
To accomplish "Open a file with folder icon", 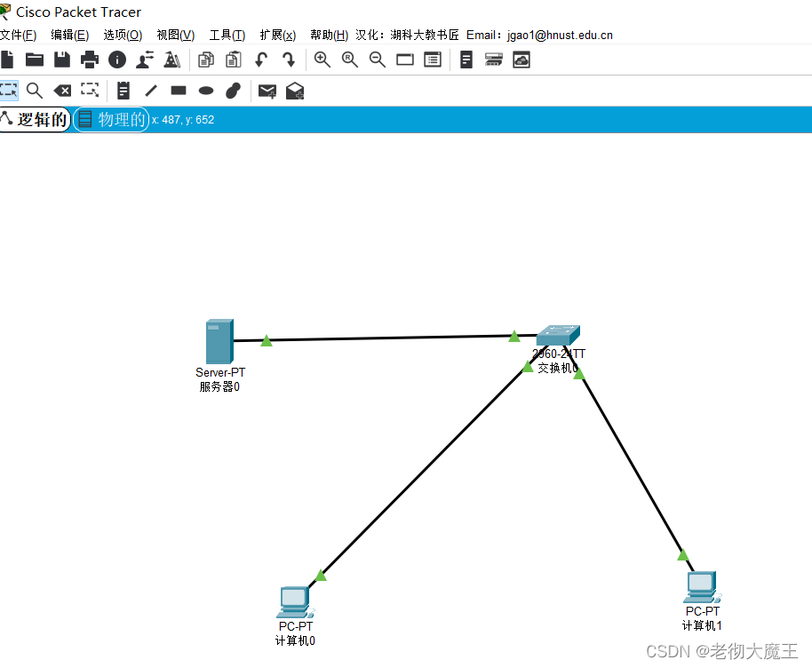I will tap(35, 60).
